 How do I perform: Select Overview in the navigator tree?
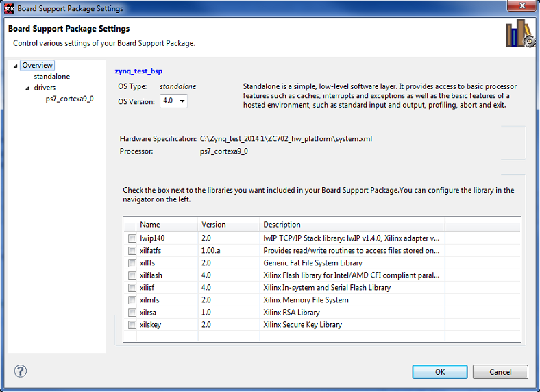click(x=37, y=66)
